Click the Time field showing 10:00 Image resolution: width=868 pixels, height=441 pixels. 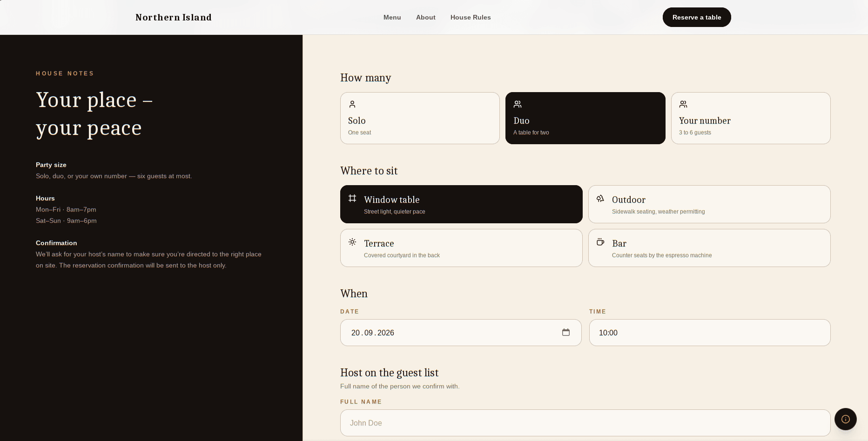710,333
